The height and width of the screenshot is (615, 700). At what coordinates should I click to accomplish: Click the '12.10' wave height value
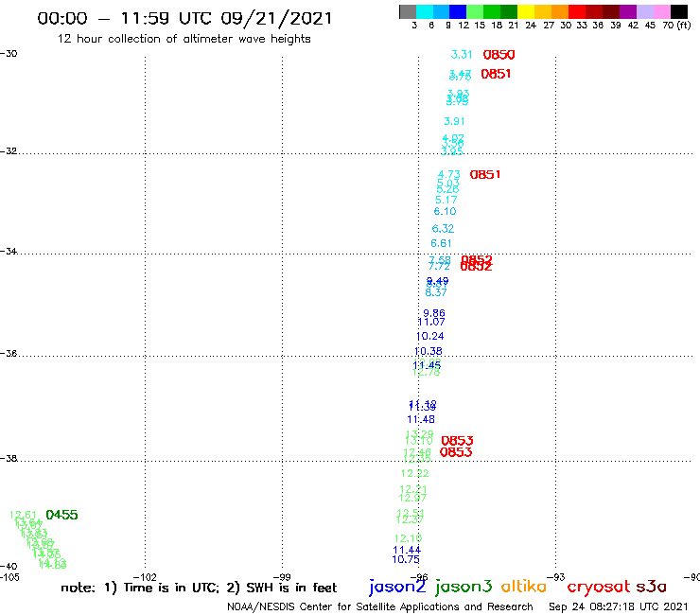point(408,538)
